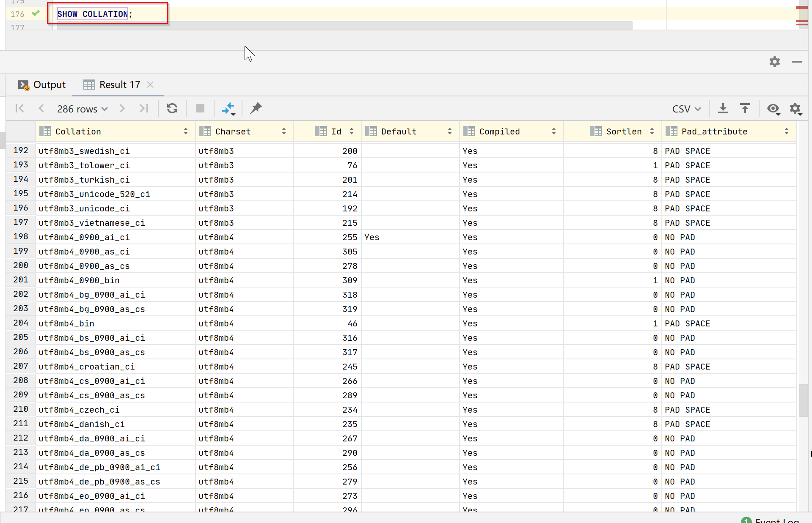Image resolution: width=812 pixels, height=523 pixels.
Task: Click the stop execution square icon
Action: point(200,109)
